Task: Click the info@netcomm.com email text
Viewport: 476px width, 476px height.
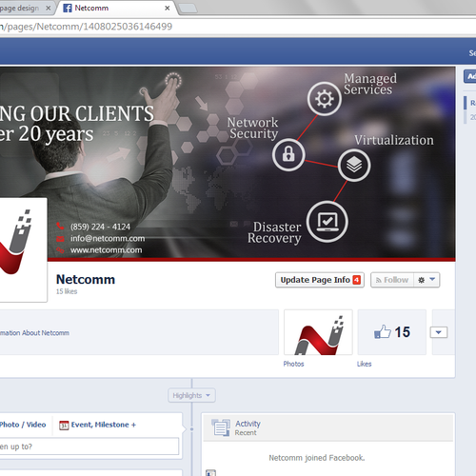Action: [x=108, y=238]
